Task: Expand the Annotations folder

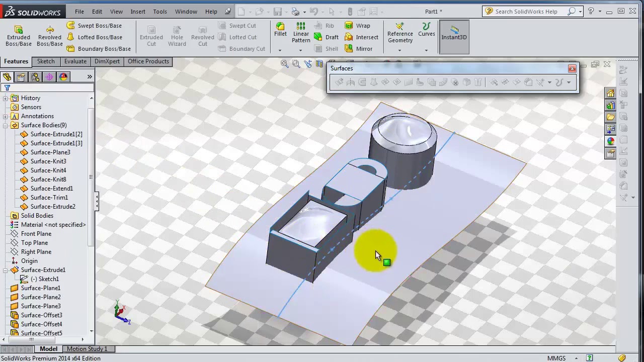Action: pos(6,116)
